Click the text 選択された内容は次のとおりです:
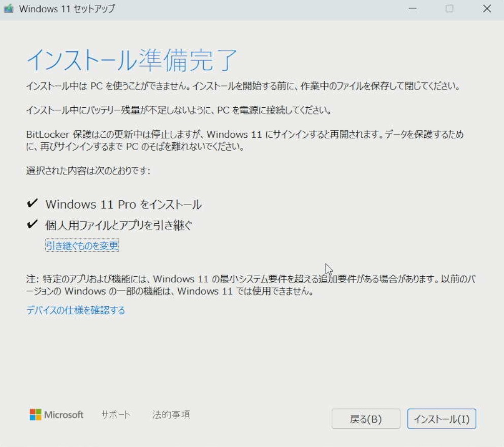This screenshot has height=447, width=504. [x=88, y=170]
